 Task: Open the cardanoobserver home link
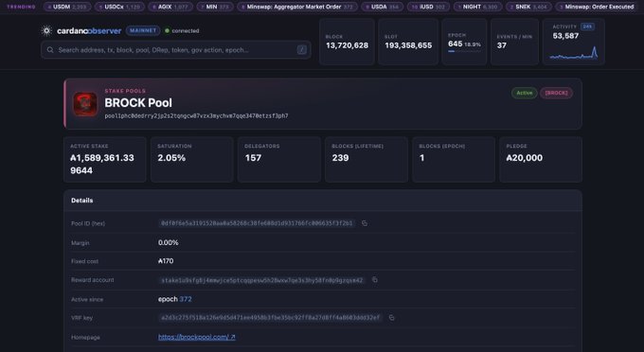89,31
